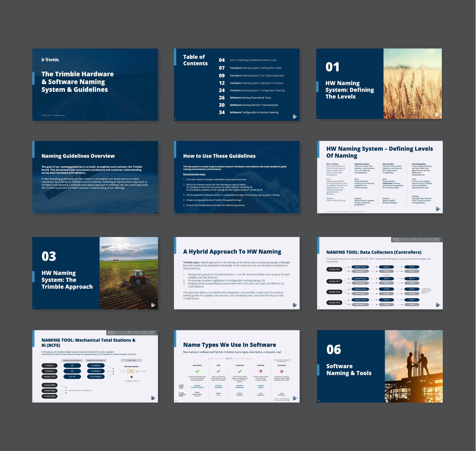Click the globe icon on the tractor slide

point(153,305)
